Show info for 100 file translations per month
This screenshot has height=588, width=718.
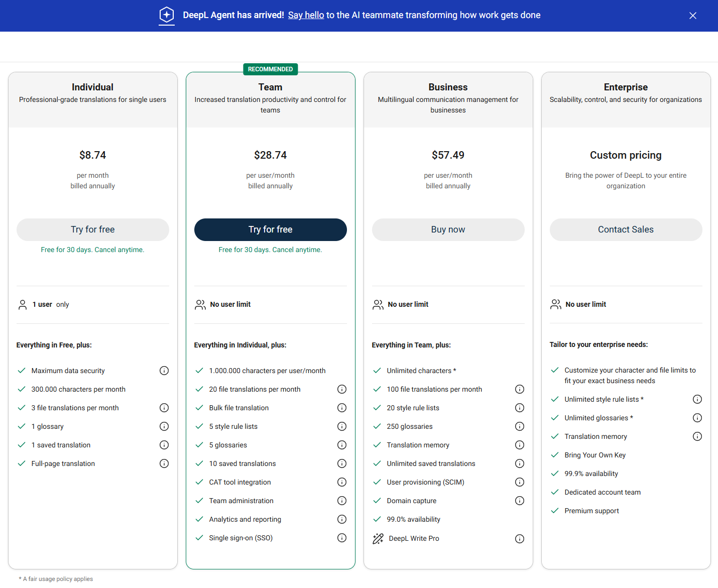coord(520,389)
